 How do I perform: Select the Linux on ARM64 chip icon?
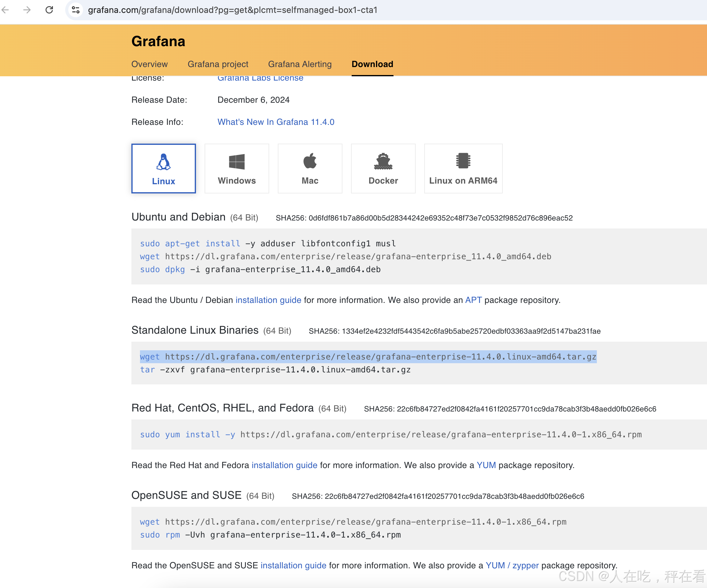pos(463,161)
